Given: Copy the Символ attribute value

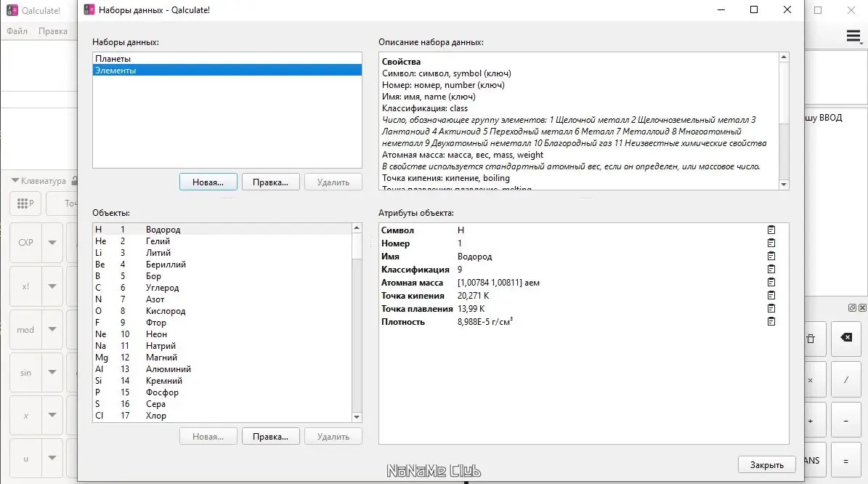Looking at the screenshot, I should [x=771, y=230].
